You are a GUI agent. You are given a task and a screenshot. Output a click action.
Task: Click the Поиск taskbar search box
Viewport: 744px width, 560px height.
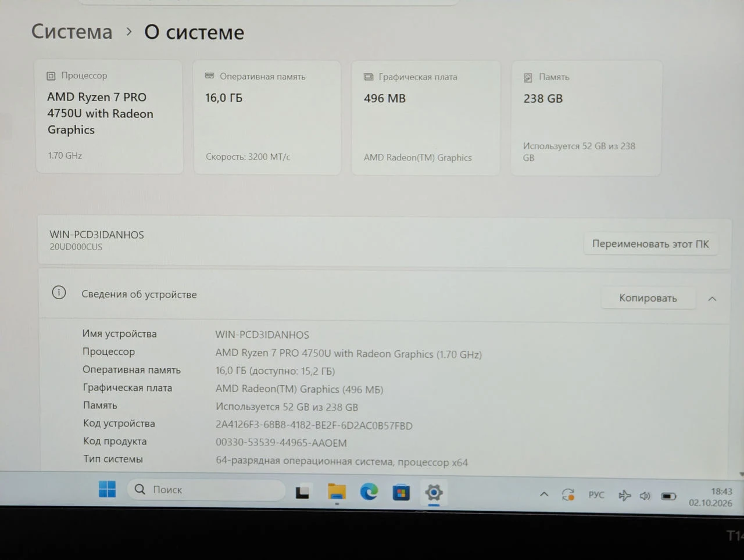206,490
